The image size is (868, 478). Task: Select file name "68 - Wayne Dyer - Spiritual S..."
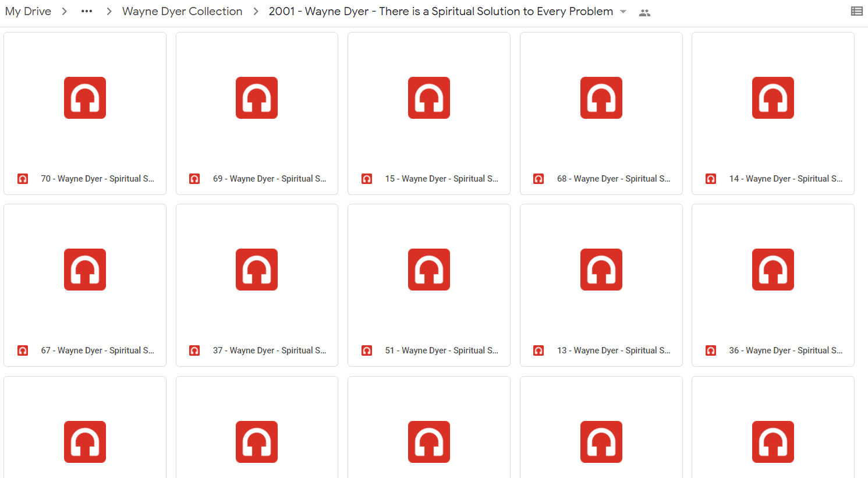pyautogui.click(x=614, y=179)
